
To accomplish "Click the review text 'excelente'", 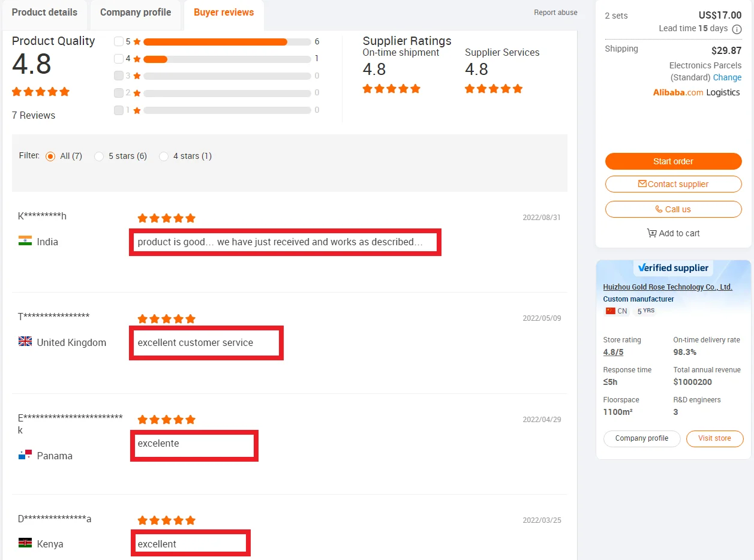I will (158, 444).
